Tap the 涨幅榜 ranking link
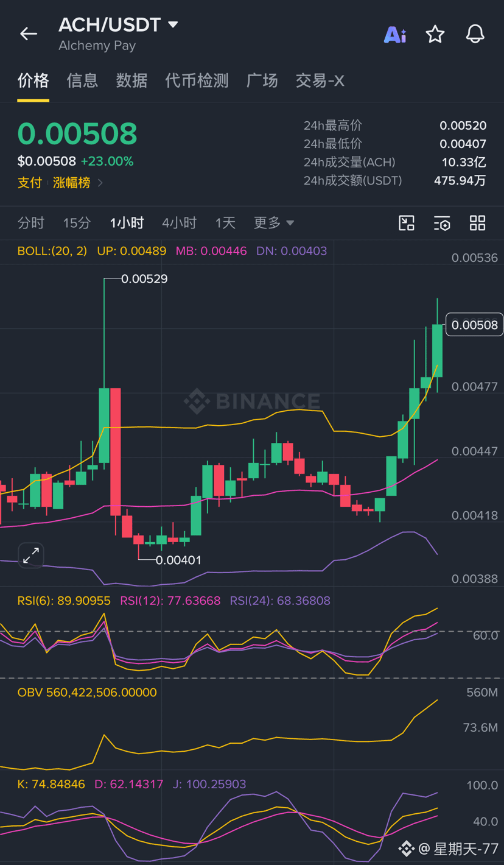The height and width of the screenshot is (865, 504). pos(71,183)
